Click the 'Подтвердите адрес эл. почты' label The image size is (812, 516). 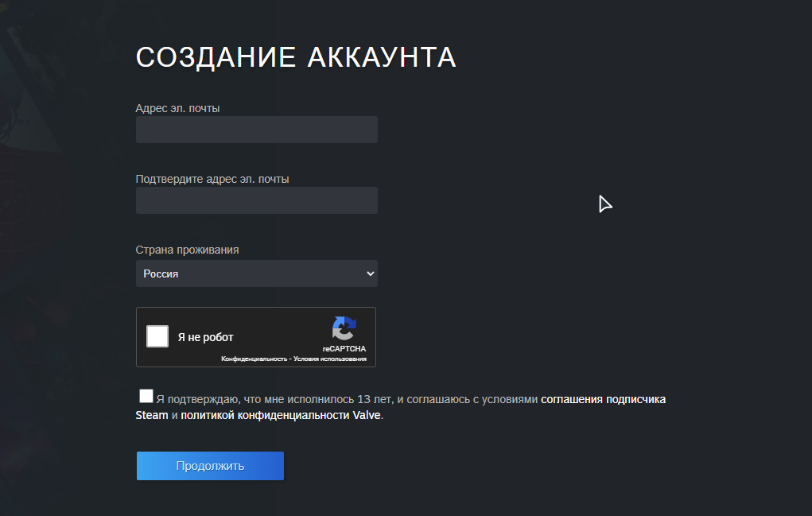(212, 179)
